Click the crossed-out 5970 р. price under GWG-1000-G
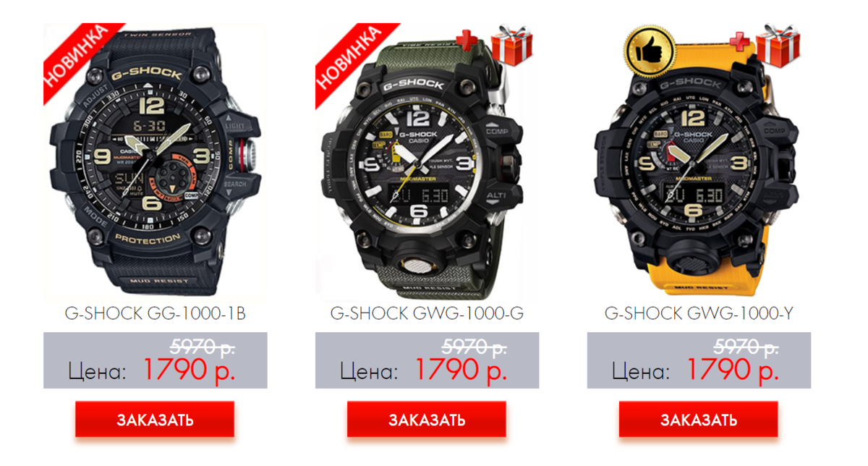 pos(474,346)
